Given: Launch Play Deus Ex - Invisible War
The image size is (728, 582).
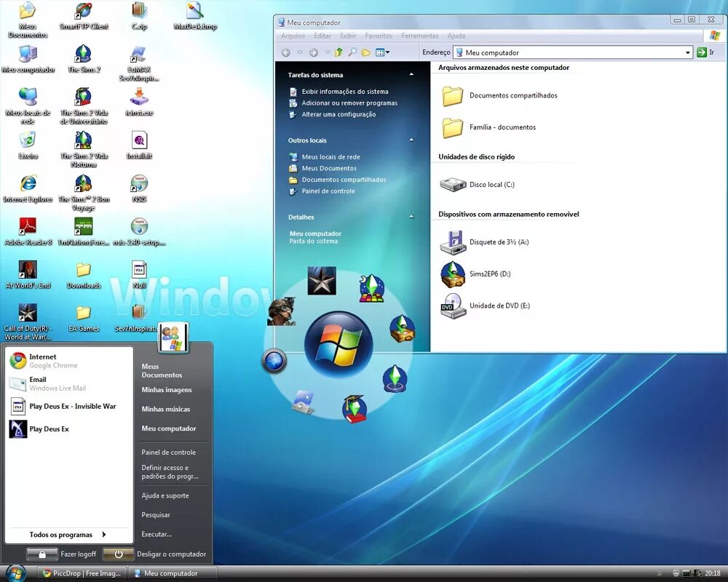Looking at the screenshot, I should coord(68,407).
